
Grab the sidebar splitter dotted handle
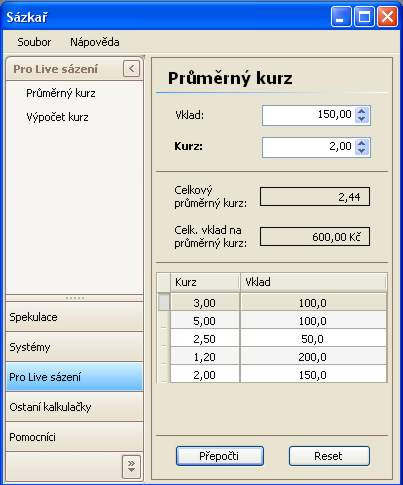[x=75, y=298]
